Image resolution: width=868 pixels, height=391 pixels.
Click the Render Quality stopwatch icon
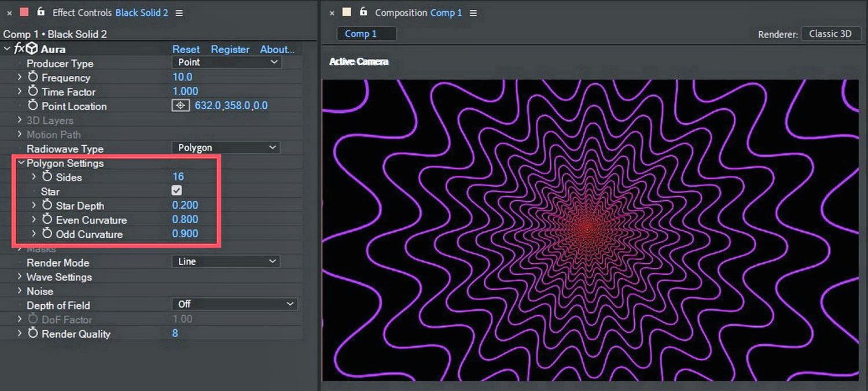(33, 333)
